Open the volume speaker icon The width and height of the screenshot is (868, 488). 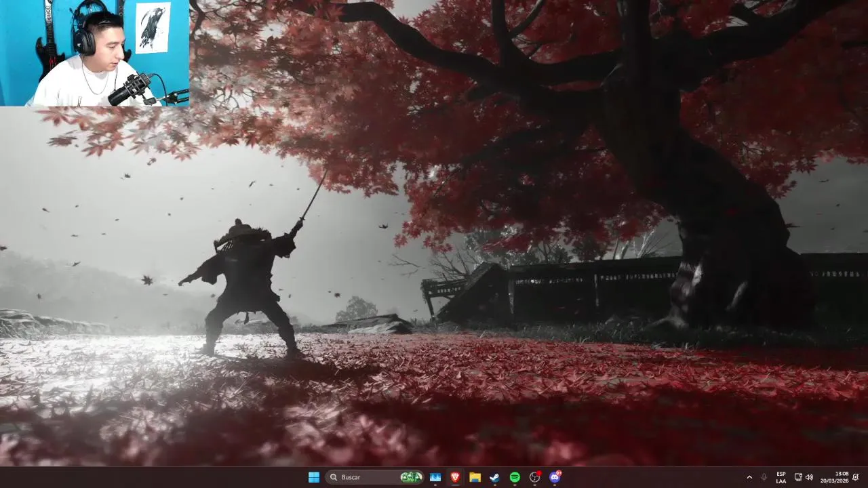(x=809, y=477)
